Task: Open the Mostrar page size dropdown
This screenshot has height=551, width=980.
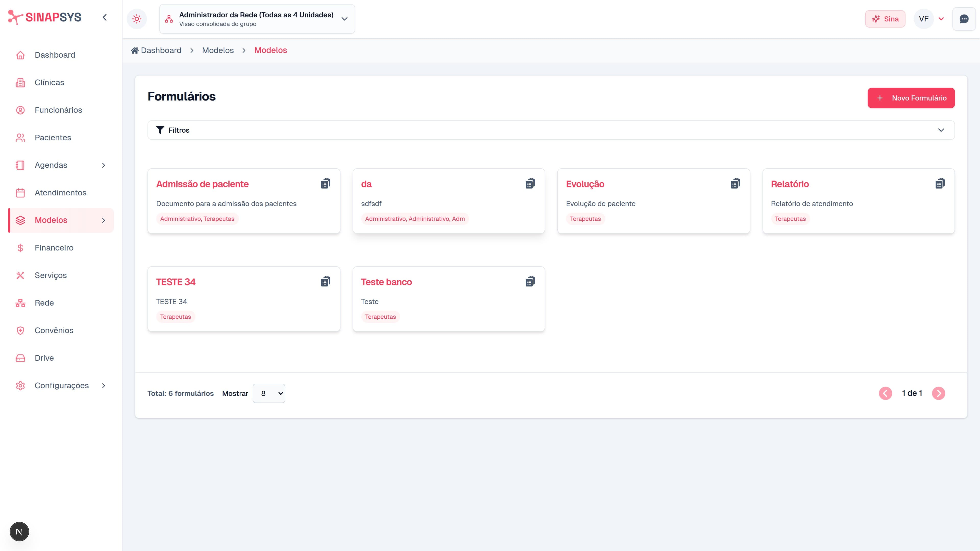Action: [x=268, y=393]
